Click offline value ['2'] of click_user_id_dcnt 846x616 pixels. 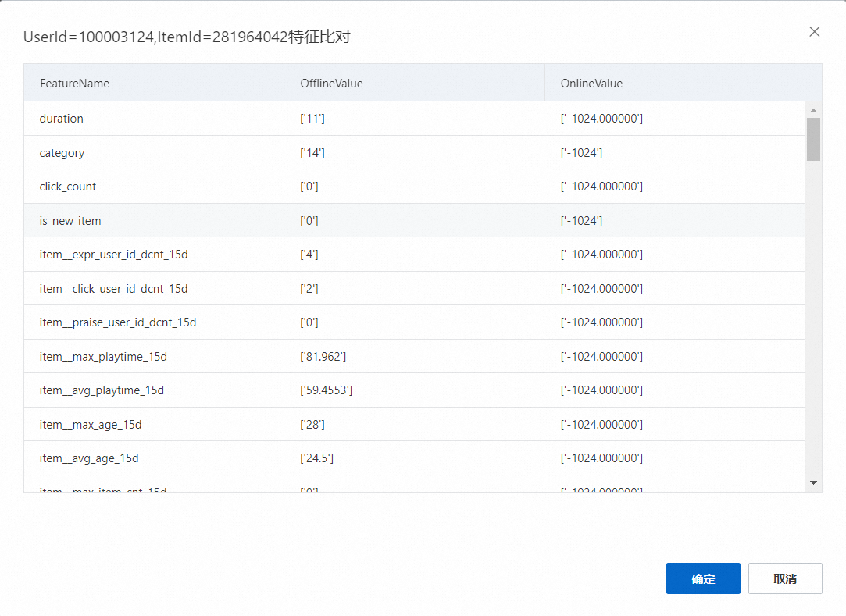click(x=309, y=289)
